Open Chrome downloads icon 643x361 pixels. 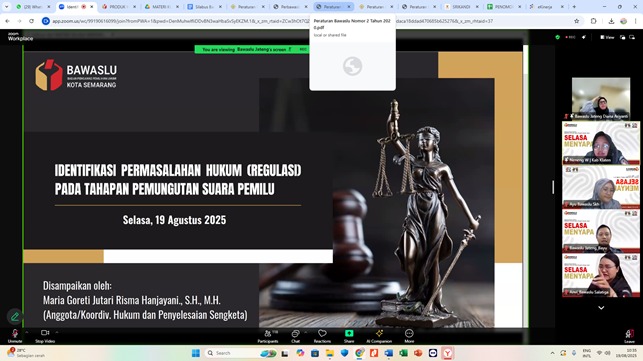611,21
